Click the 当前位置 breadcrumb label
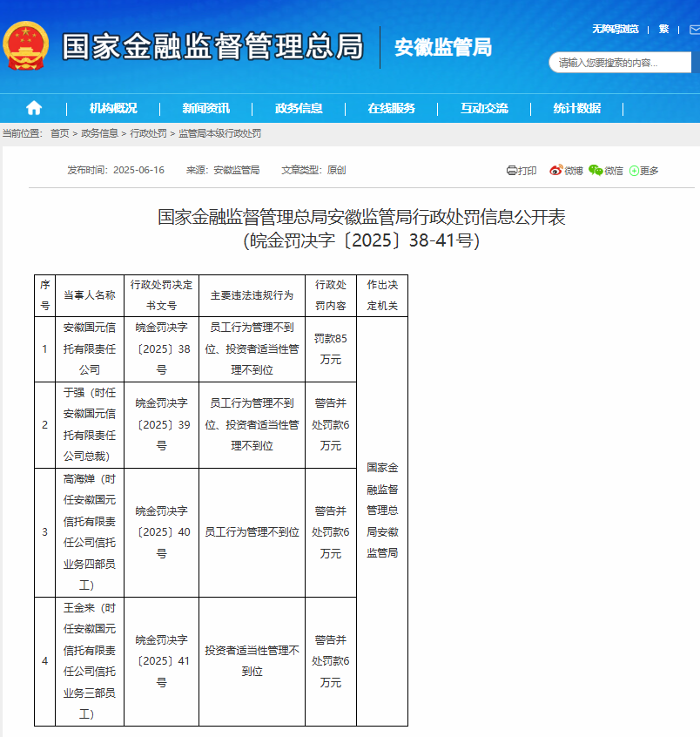Screen dimensions: 700x737 click(22, 133)
